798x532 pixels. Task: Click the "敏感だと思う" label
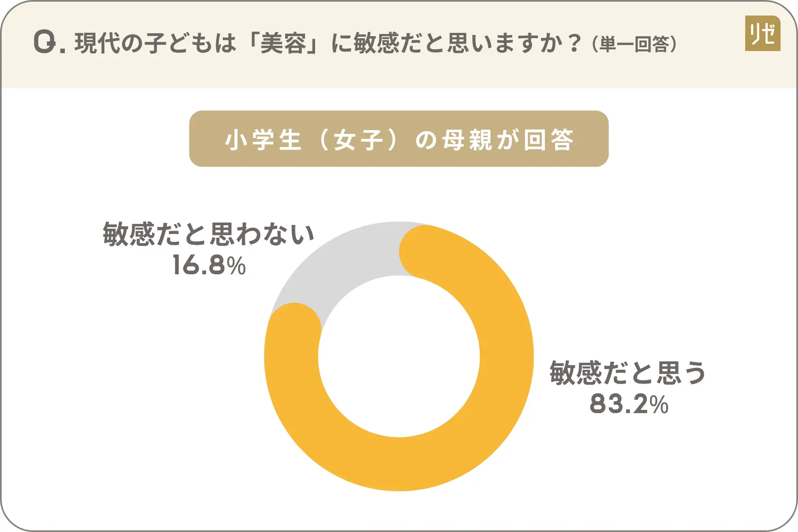(628, 373)
